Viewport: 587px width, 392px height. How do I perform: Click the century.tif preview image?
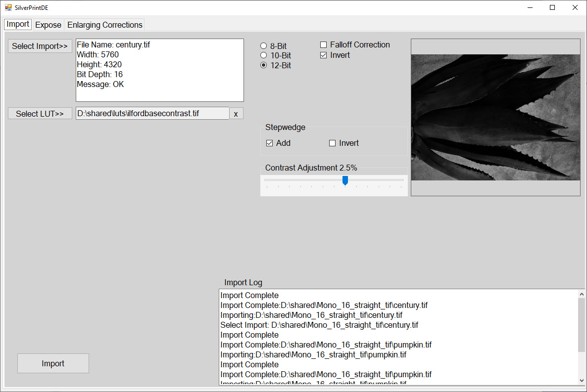495,117
